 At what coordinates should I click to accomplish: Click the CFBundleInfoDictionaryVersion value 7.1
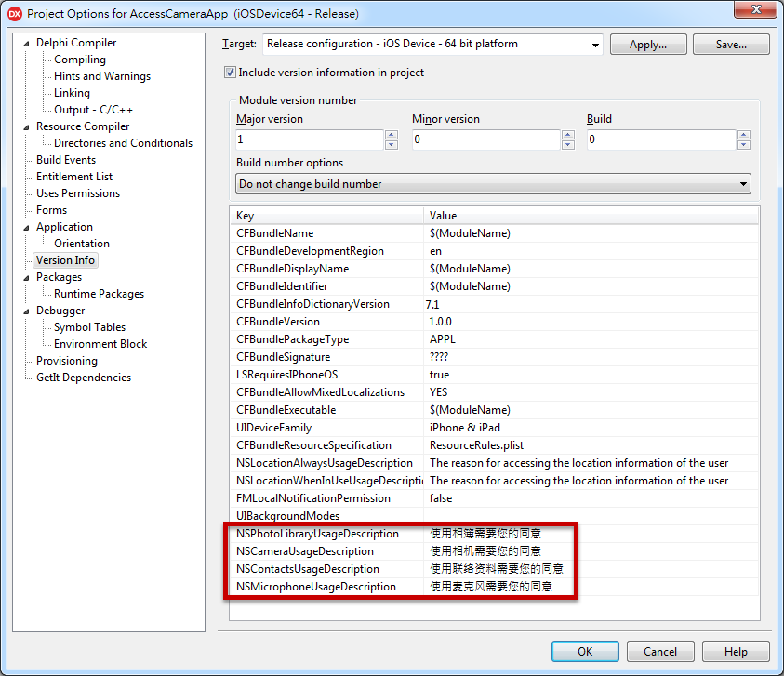(432, 304)
